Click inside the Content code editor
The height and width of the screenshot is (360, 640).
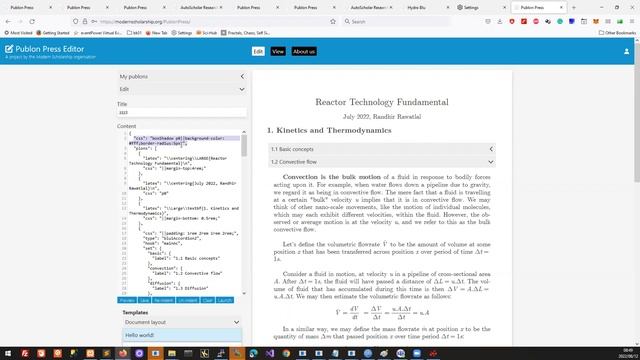point(182,212)
